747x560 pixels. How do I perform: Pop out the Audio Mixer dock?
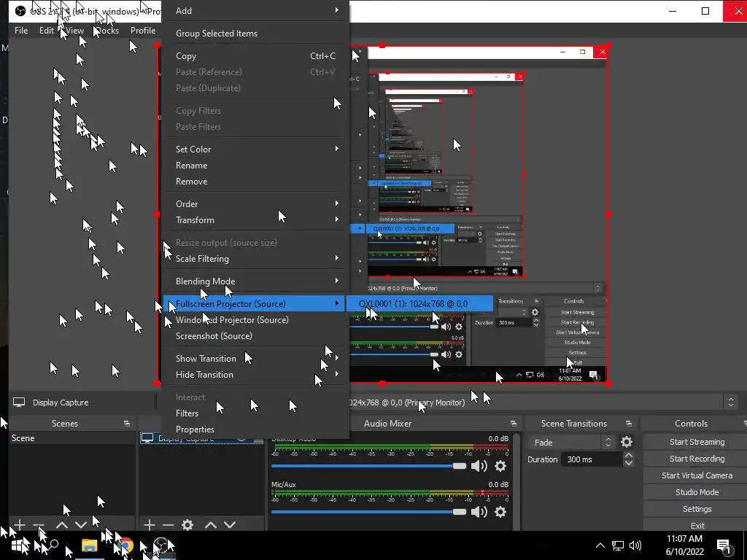point(513,424)
